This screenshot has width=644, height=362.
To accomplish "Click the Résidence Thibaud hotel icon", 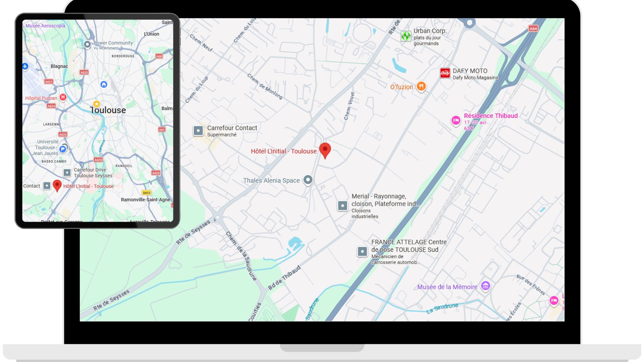I will pyautogui.click(x=455, y=120).
